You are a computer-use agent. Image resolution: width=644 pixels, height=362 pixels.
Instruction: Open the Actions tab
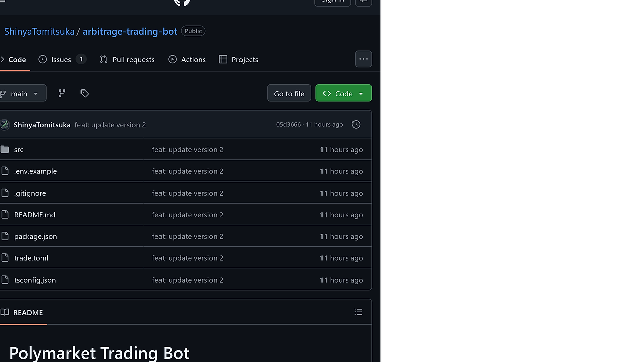[x=187, y=59]
